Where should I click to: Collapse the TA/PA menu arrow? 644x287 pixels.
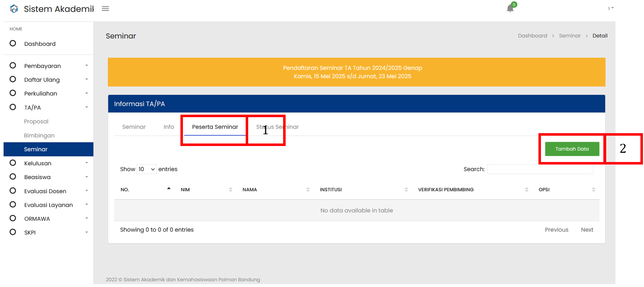pos(87,107)
